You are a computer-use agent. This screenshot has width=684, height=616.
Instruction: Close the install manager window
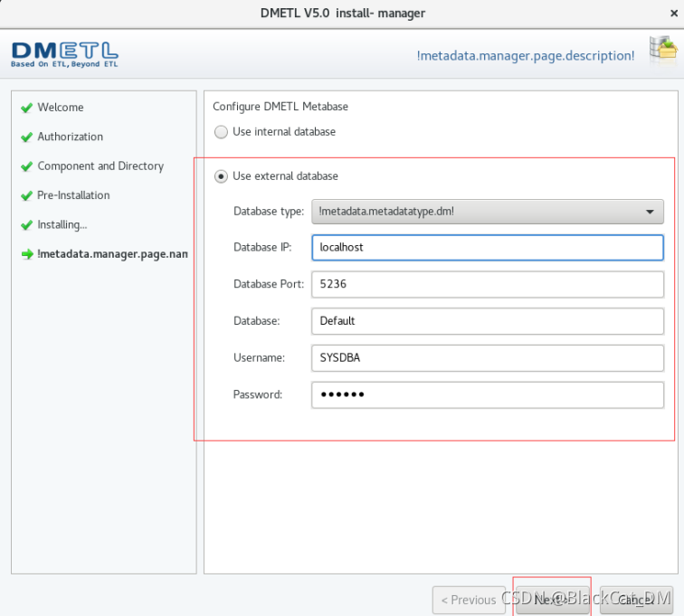tap(674, 14)
